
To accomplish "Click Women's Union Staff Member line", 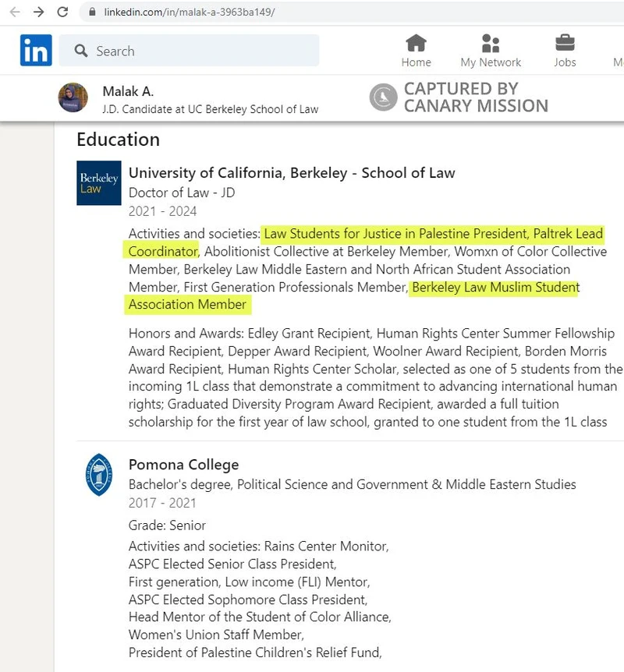I will [x=216, y=635].
